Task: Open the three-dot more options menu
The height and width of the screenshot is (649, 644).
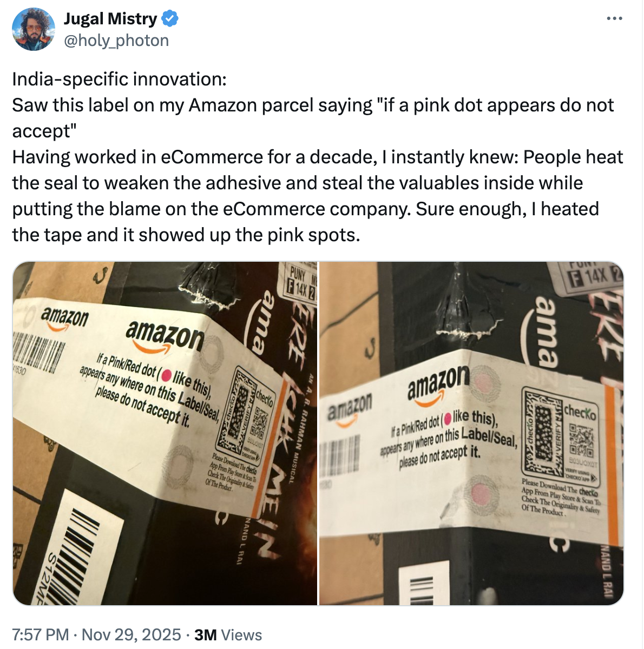Action: 614,19
